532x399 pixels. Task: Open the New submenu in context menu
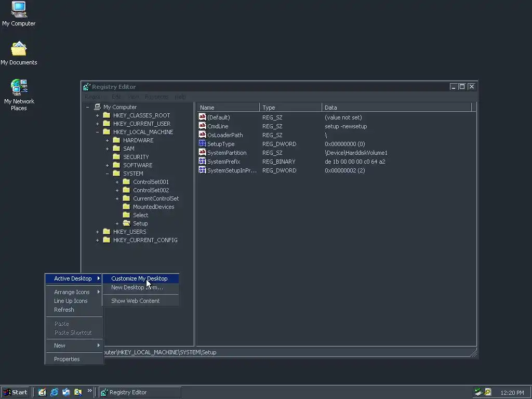[x=74, y=345]
